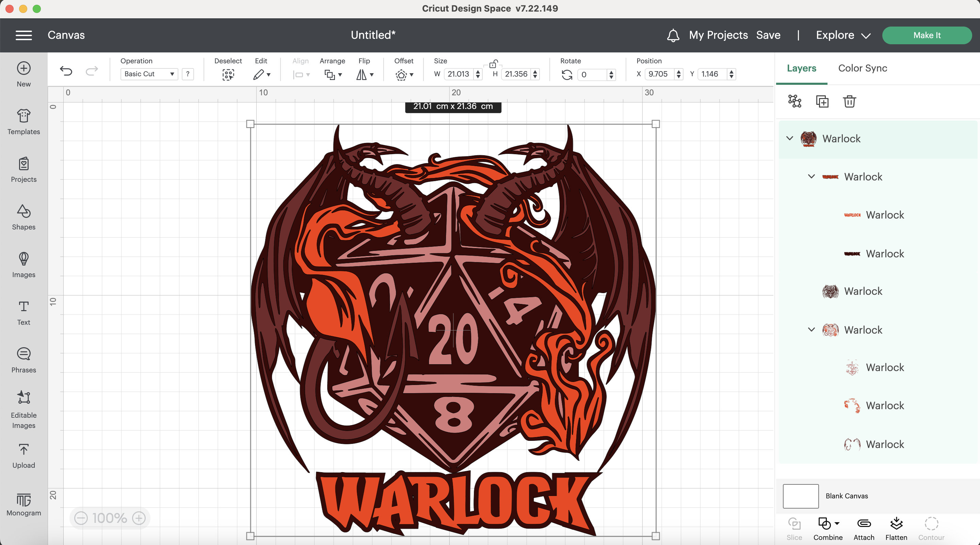The image size is (980, 545).
Task: Open the Templates panel
Action: [x=23, y=122]
